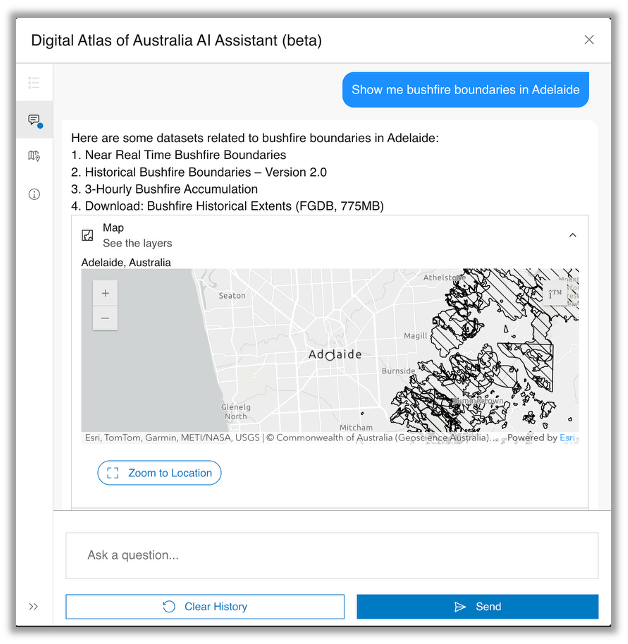Close the AI Assistant dialog
Screen dimensions: 628x644
pyautogui.click(x=589, y=40)
